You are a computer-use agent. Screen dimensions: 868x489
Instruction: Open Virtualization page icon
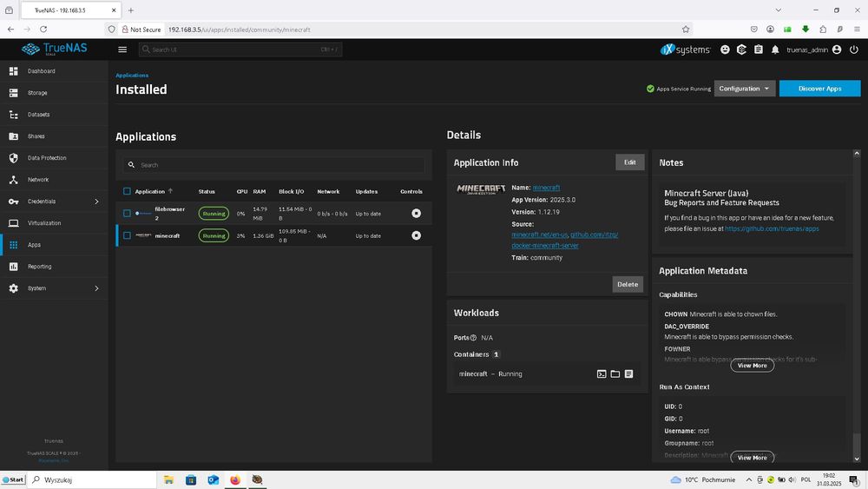13,223
